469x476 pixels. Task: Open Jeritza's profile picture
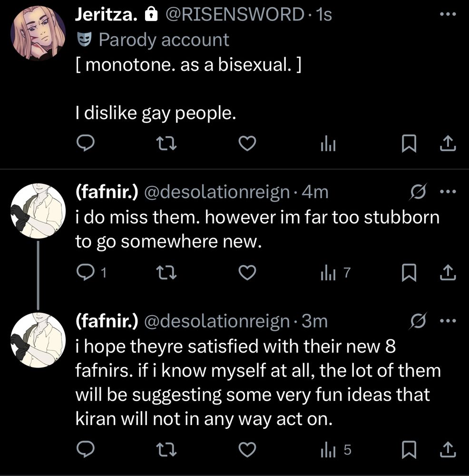coord(38,33)
